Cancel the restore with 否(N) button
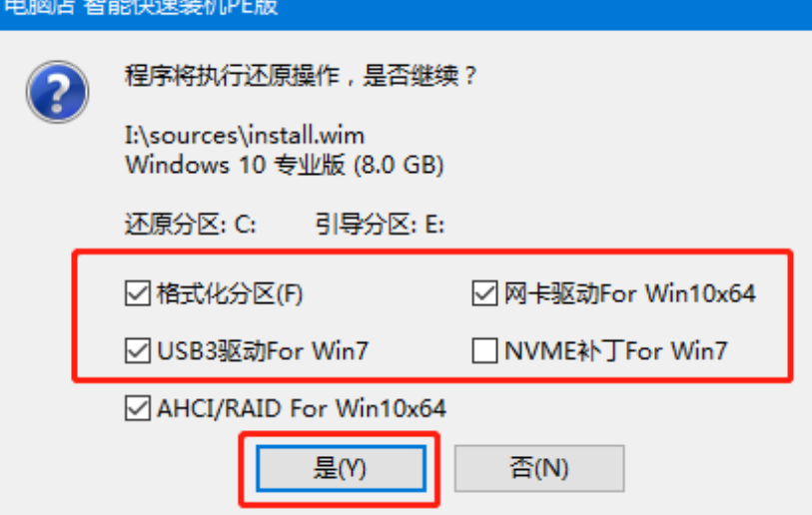Screen dimensions: 812x515 pos(539,468)
